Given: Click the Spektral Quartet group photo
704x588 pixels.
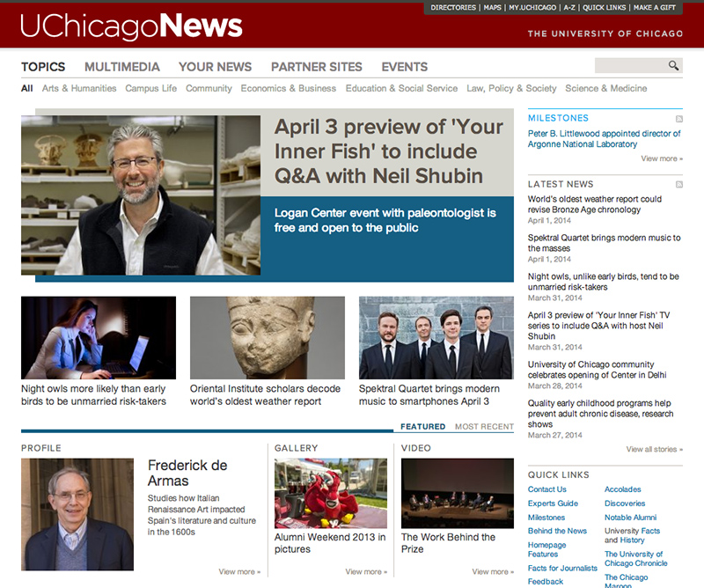Looking at the screenshot, I should pos(436,338).
